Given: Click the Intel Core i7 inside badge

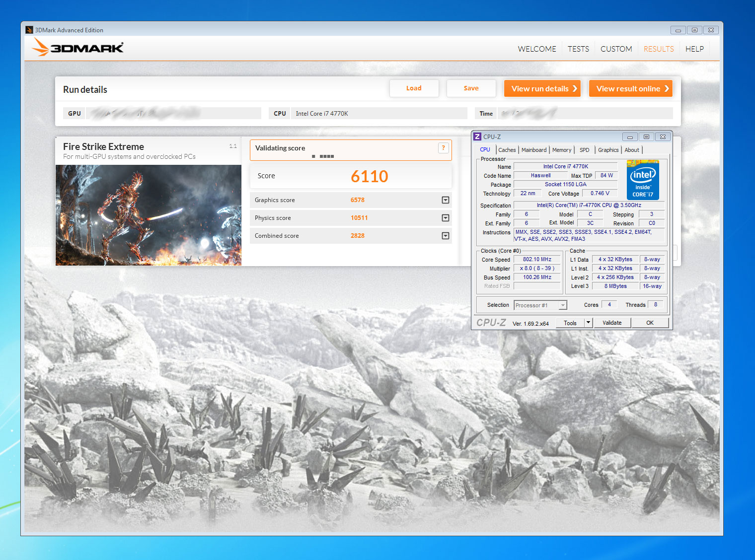Looking at the screenshot, I should (643, 180).
